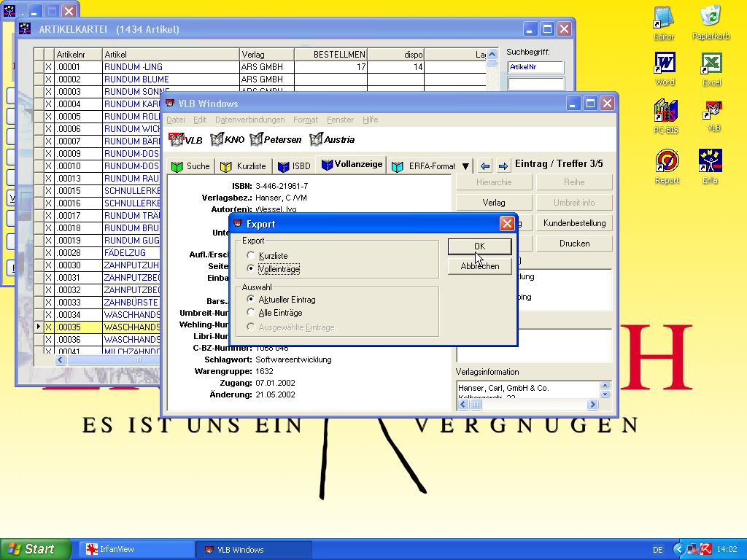Click the Drucken button
Screen dimensions: 747x560
coord(575,244)
